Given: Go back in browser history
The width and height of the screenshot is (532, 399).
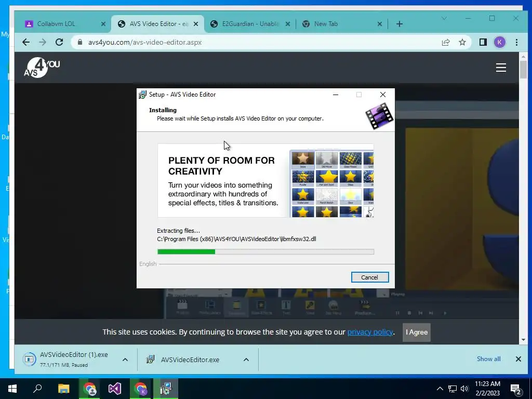Looking at the screenshot, I should (26, 42).
